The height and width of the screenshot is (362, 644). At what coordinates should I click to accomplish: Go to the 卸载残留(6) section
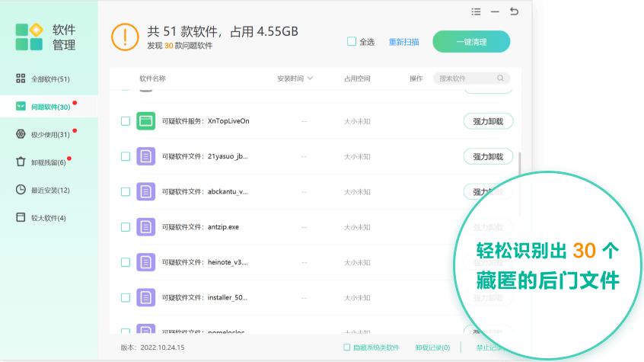click(47, 162)
